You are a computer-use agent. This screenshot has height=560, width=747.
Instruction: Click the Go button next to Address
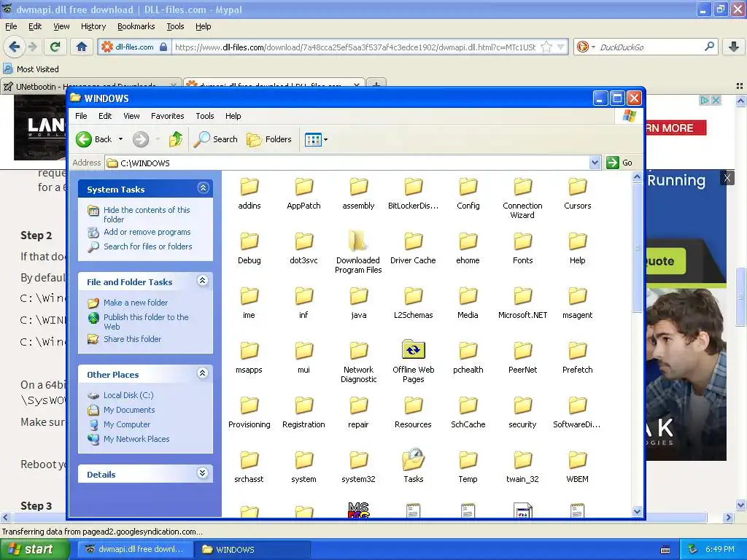click(619, 163)
